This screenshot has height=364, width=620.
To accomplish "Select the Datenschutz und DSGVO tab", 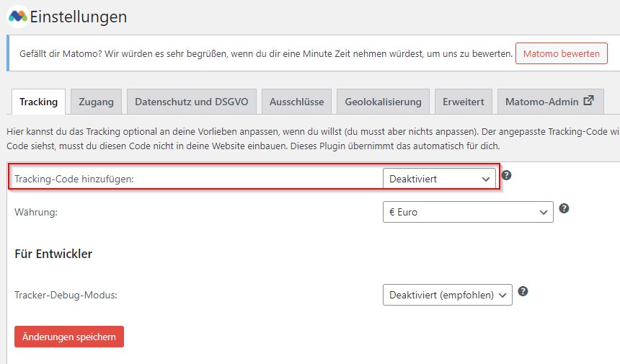I will [191, 102].
